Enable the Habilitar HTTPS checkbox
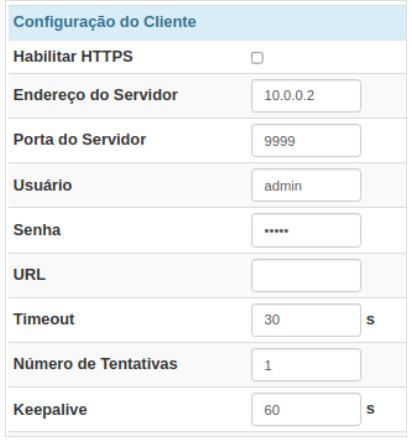The width and height of the screenshot is (412, 444). (257, 58)
